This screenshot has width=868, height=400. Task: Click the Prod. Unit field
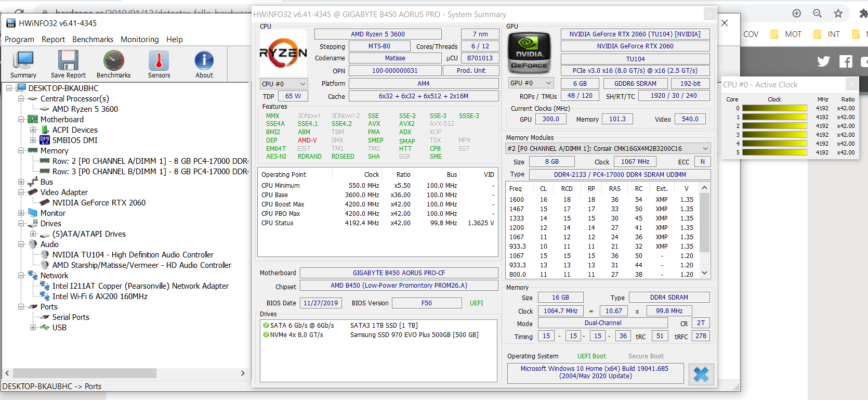point(471,71)
